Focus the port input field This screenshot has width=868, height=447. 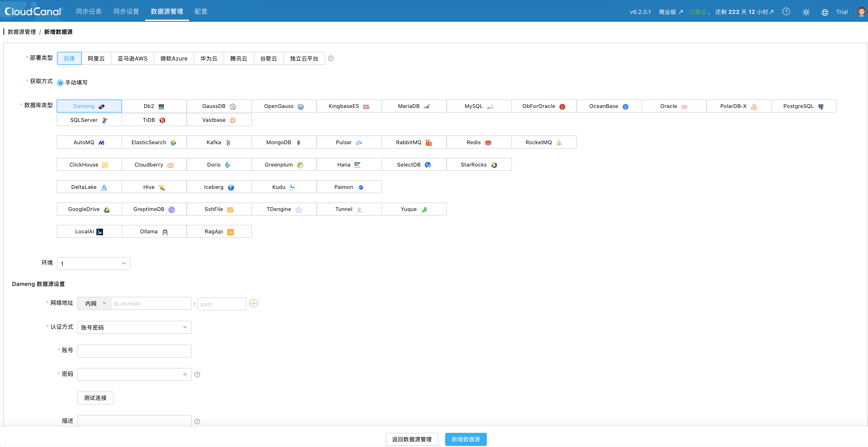click(222, 304)
